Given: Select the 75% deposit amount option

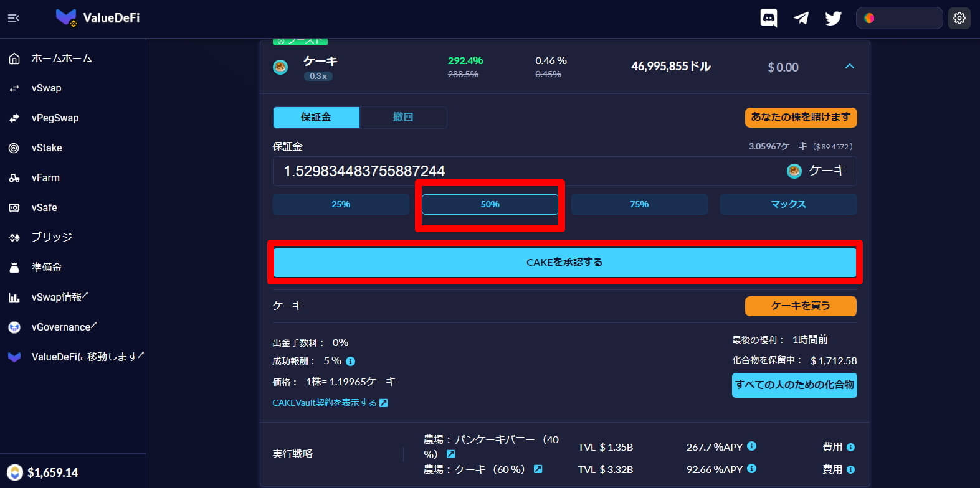Looking at the screenshot, I should [639, 204].
